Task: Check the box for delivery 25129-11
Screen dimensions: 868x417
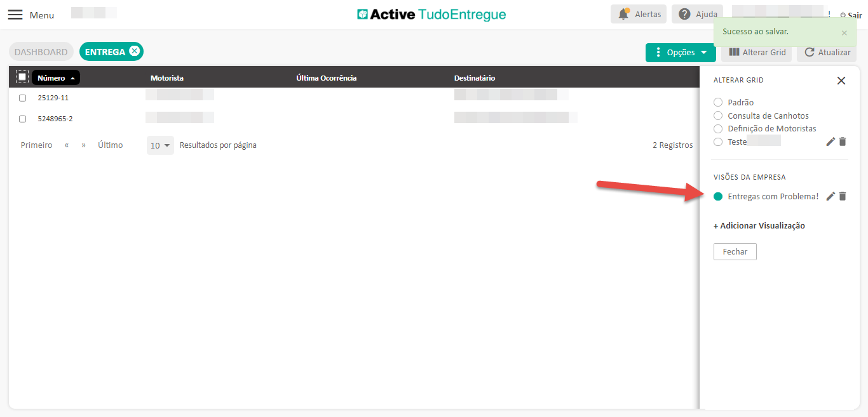Action: coord(23,98)
